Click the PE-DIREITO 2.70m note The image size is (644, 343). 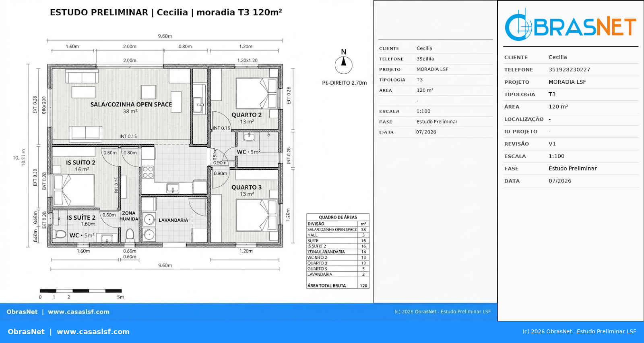(x=345, y=83)
